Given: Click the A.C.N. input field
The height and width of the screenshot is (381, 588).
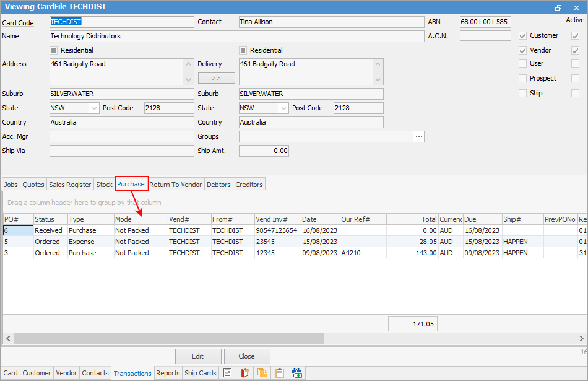Looking at the screenshot, I should (485, 36).
